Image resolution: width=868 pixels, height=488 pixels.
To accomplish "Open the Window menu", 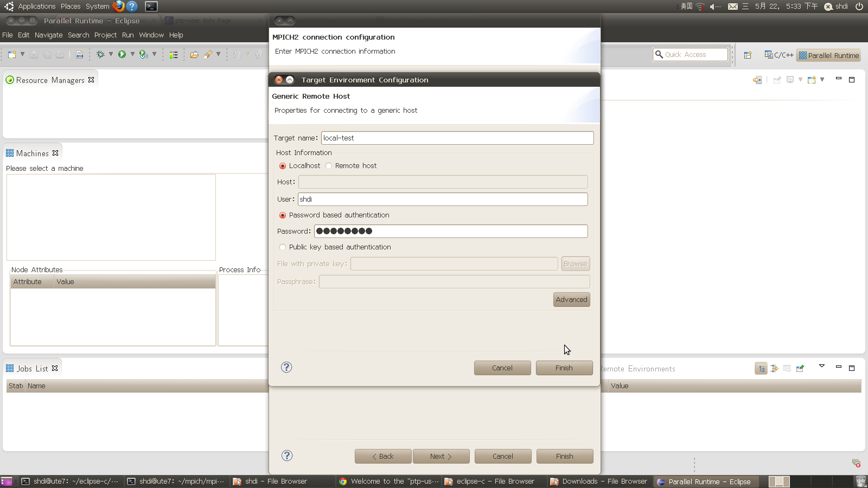I will (151, 35).
